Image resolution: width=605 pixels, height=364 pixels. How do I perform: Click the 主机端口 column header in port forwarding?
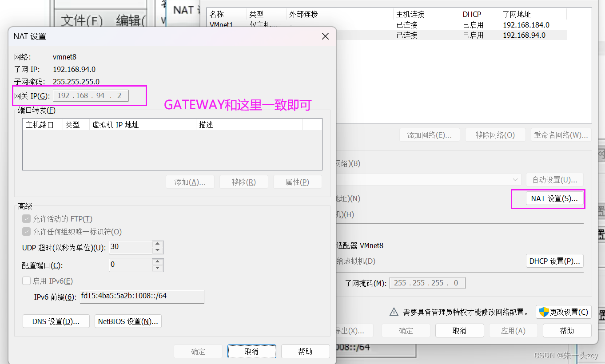point(43,125)
